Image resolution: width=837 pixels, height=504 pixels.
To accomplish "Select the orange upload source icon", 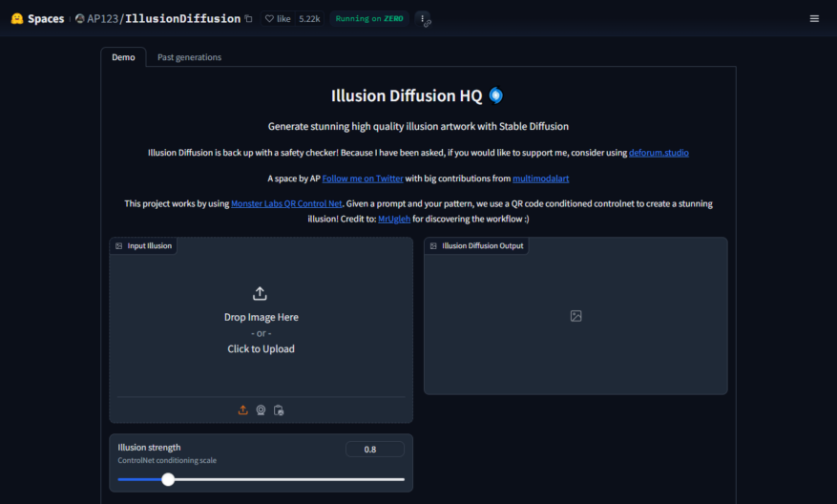I will point(242,410).
